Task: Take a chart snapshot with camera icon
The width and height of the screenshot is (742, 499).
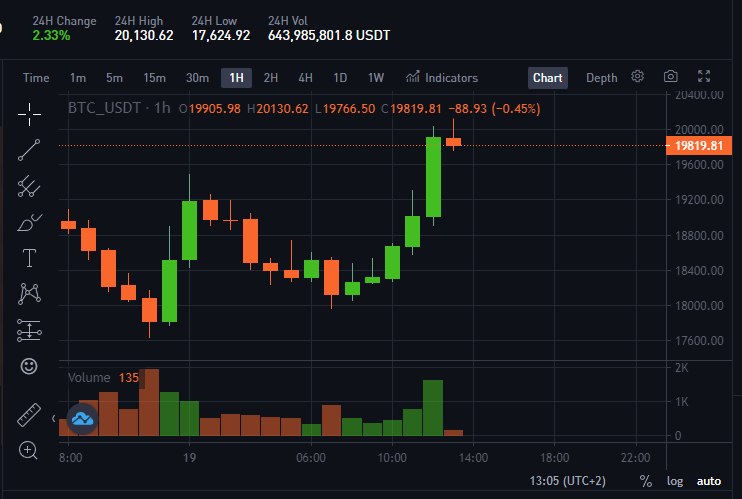Action: point(671,76)
